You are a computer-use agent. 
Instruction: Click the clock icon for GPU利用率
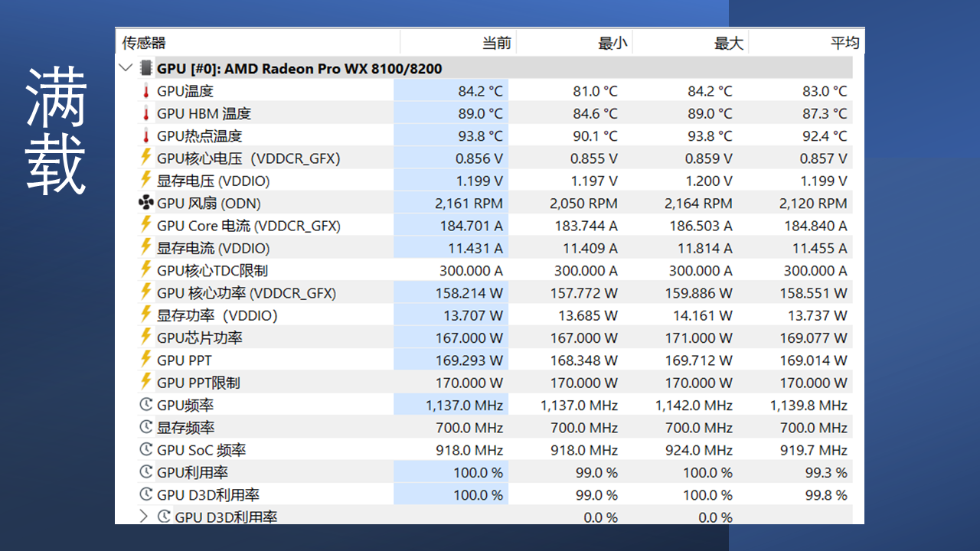[x=145, y=471]
